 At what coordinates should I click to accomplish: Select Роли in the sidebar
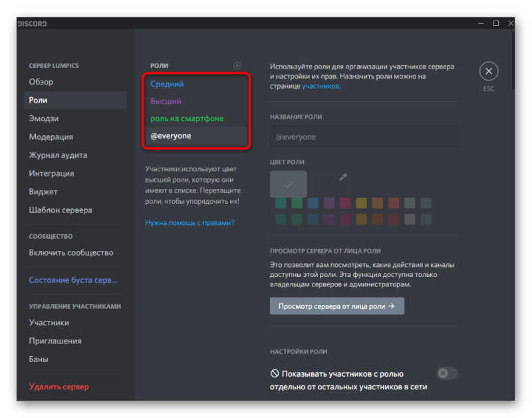(75, 100)
